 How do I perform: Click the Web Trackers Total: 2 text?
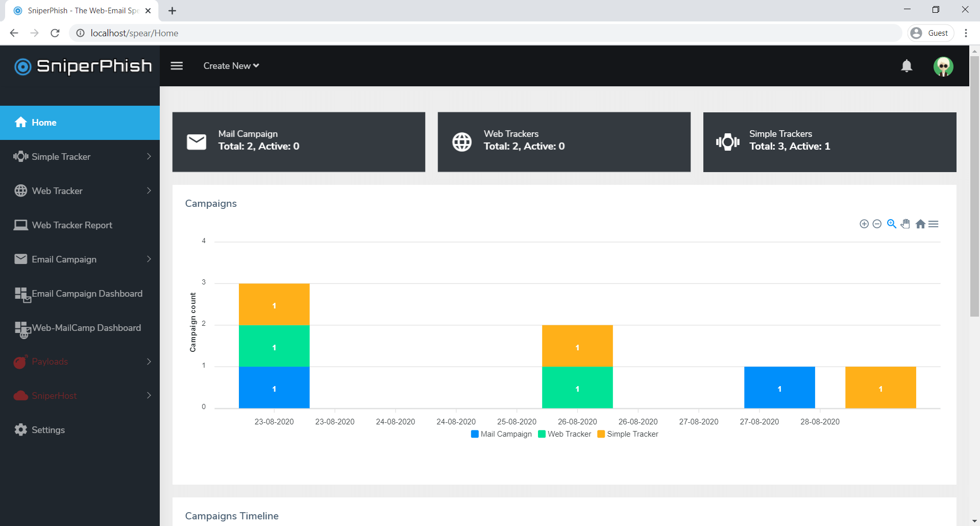click(524, 146)
